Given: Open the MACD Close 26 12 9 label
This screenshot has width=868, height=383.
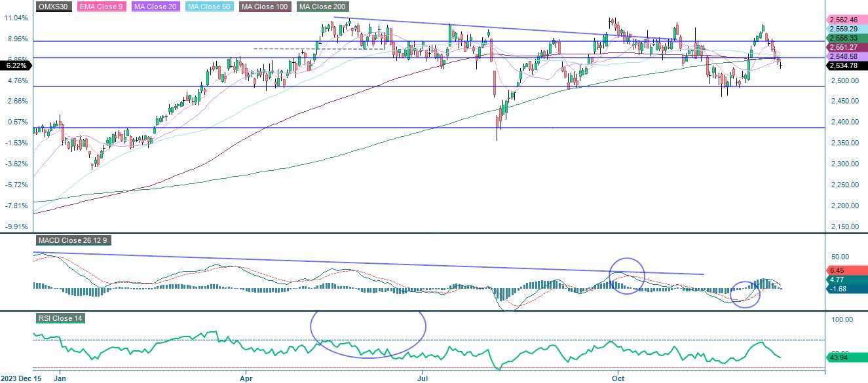Looking at the screenshot, I should point(74,241).
